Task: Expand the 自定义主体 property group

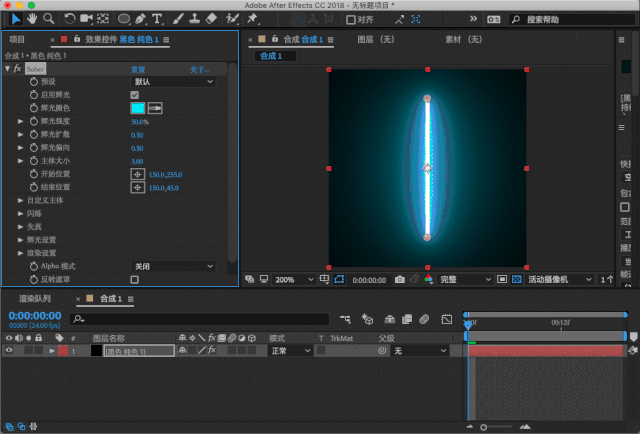Action: pos(21,200)
